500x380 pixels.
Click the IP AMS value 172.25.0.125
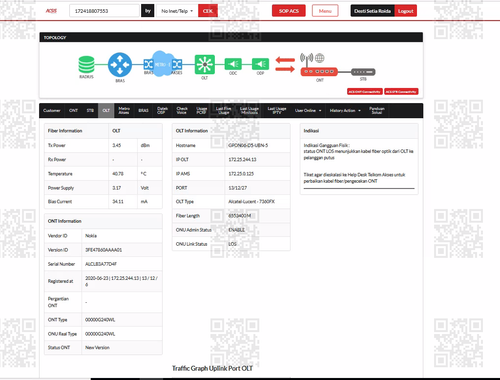(x=241, y=174)
